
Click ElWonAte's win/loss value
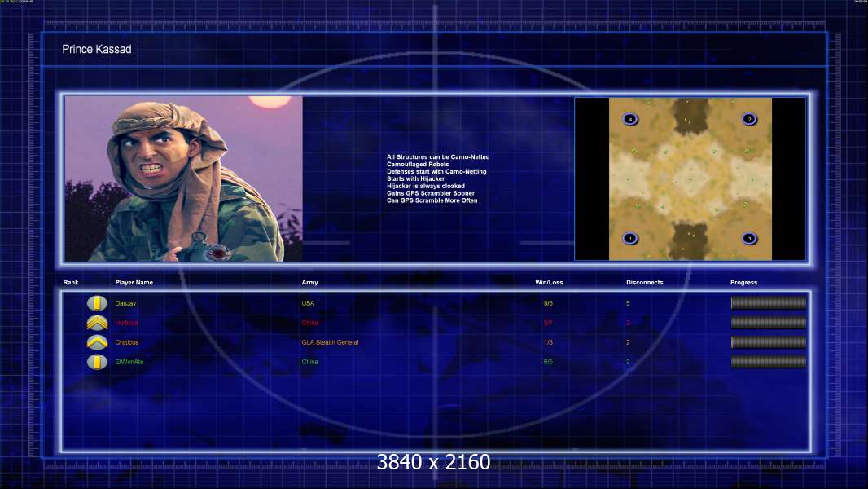click(x=548, y=362)
